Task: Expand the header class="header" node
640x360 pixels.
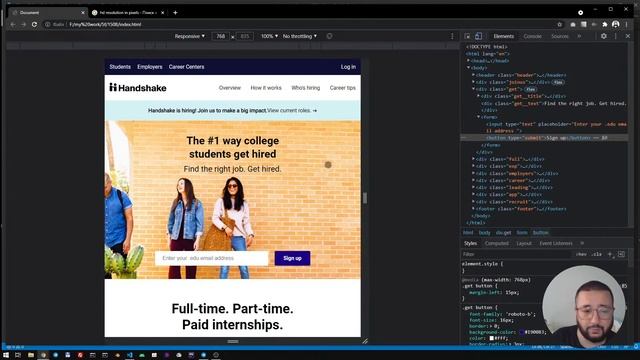Action: pyautogui.click(x=473, y=75)
